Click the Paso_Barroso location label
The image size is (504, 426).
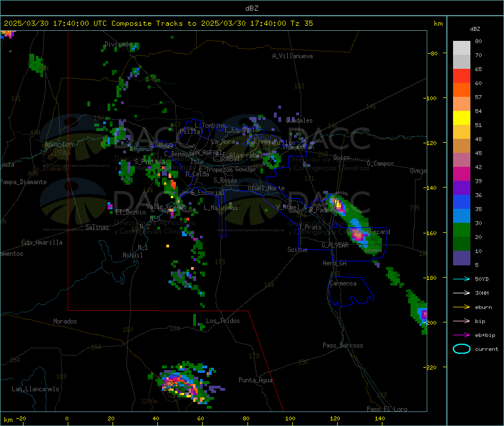coord(343,345)
